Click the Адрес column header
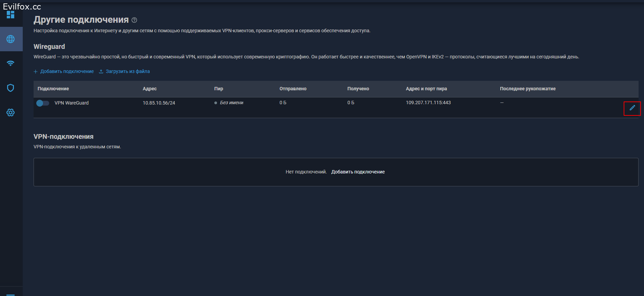644x296 pixels. point(150,89)
